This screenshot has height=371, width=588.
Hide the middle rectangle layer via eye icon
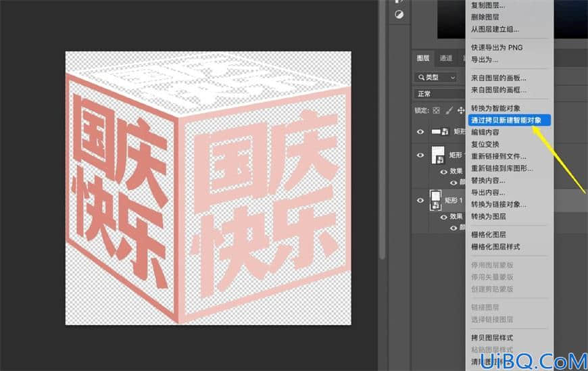(420, 155)
